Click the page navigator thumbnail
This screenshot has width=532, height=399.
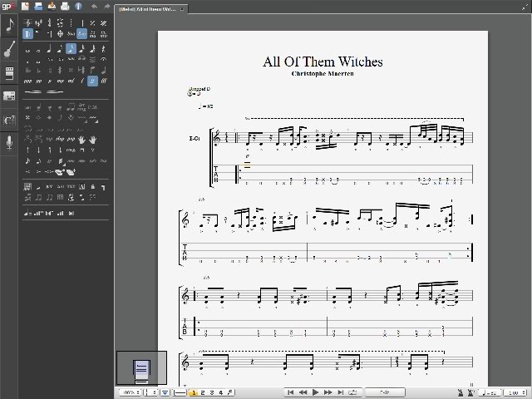[x=141, y=368]
